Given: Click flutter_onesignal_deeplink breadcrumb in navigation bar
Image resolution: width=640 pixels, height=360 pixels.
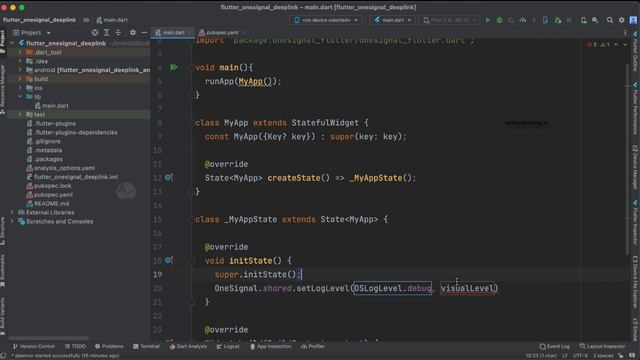Looking at the screenshot, I should (x=39, y=20).
